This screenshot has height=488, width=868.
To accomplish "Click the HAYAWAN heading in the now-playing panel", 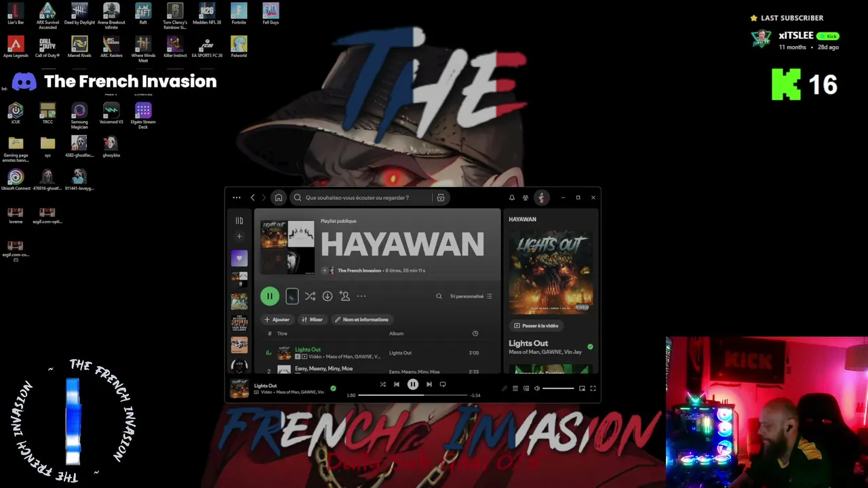I will tap(522, 220).
